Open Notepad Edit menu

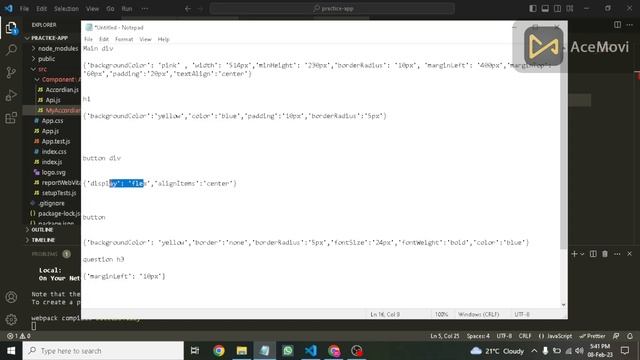[x=104, y=39]
